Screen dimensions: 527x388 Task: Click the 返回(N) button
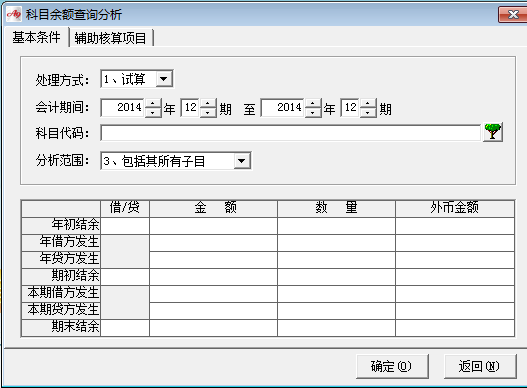(x=480, y=366)
